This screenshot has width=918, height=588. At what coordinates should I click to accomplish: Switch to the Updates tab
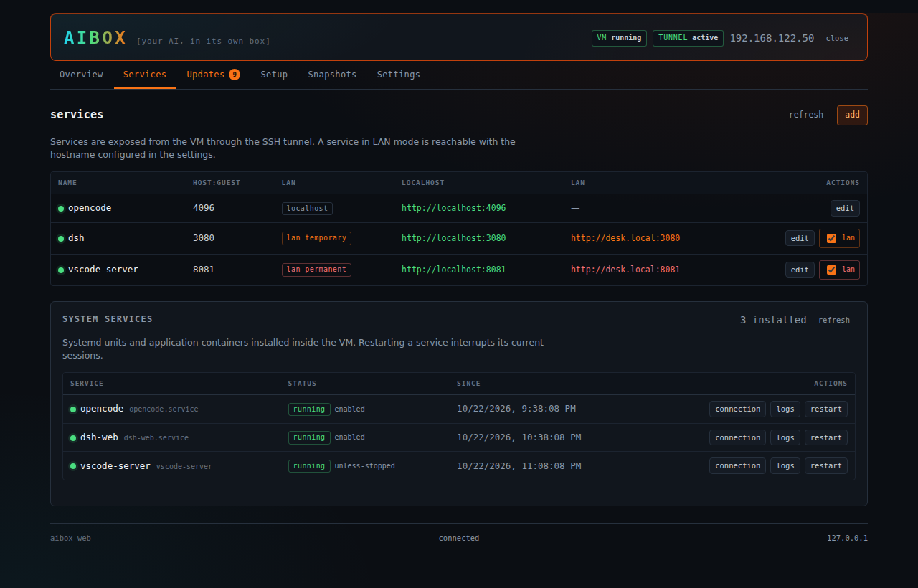[x=213, y=75]
